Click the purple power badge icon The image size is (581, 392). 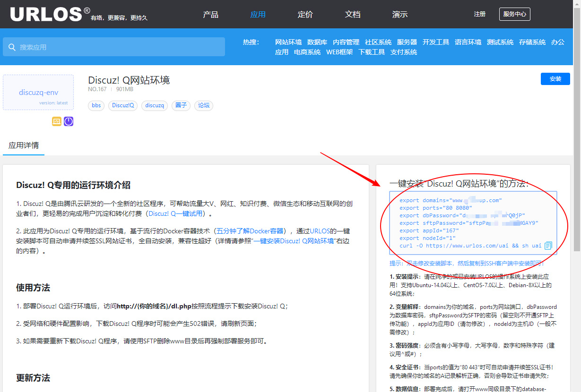[69, 121]
